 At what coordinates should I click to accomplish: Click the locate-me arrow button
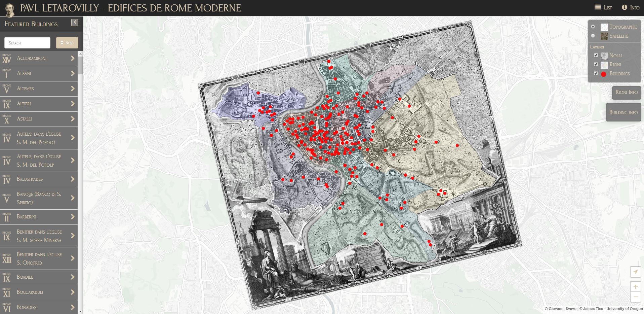tap(635, 272)
